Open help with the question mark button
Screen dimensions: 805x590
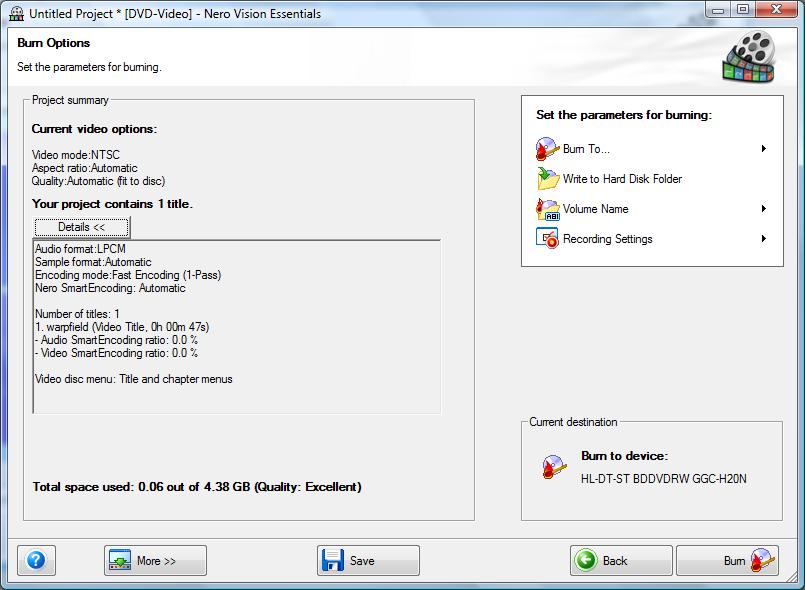pos(36,560)
